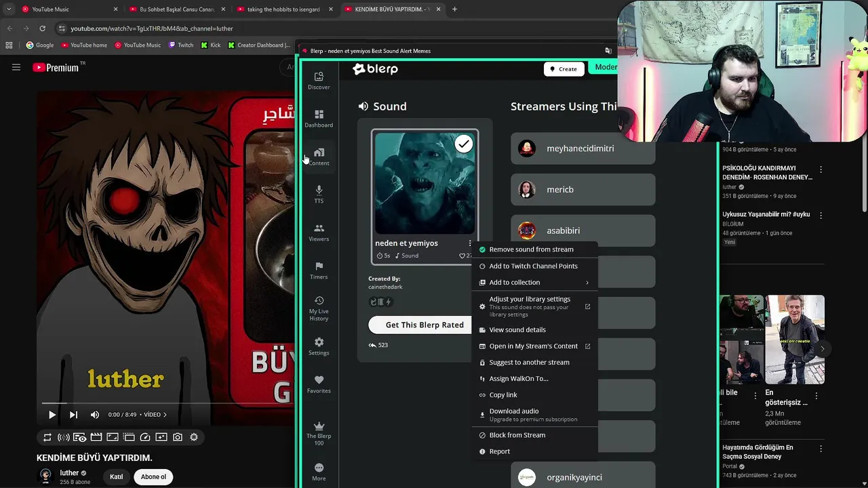Switch to Bu Sohbet Başka browser tab
This screenshot has width=868, height=488.
coord(176,9)
